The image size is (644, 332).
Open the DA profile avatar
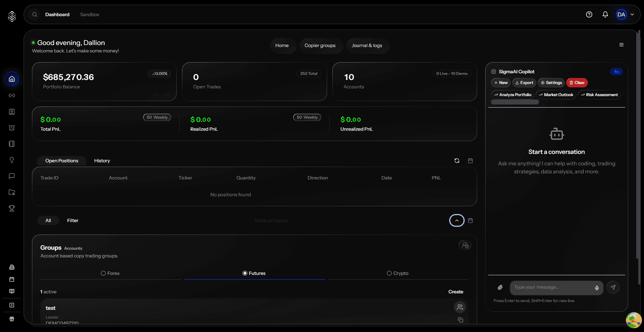tap(621, 14)
